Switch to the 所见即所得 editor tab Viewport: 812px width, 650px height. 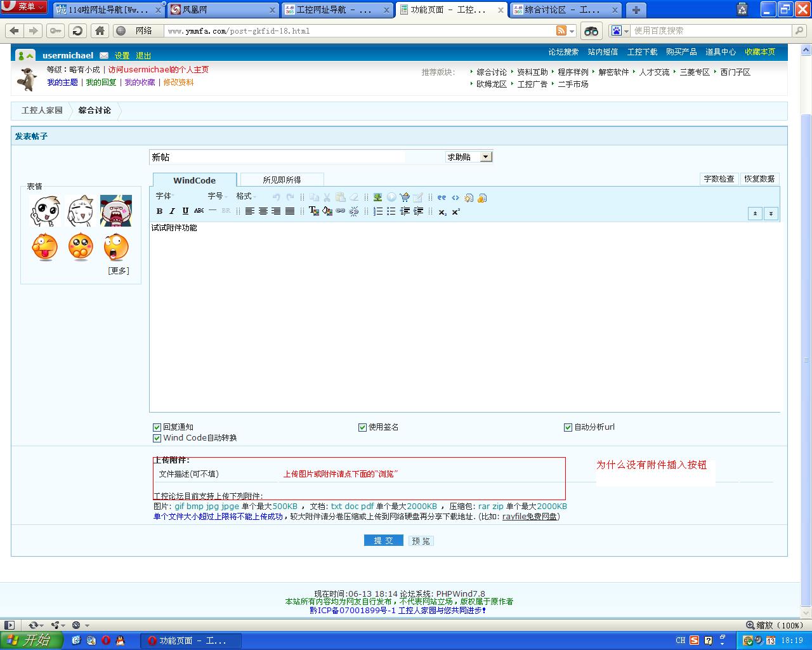[x=282, y=180]
